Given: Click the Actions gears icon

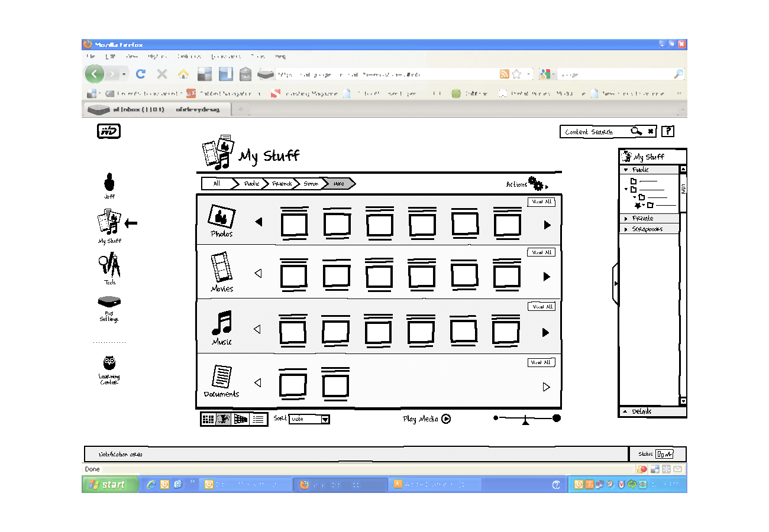Looking at the screenshot, I should [536, 184].
